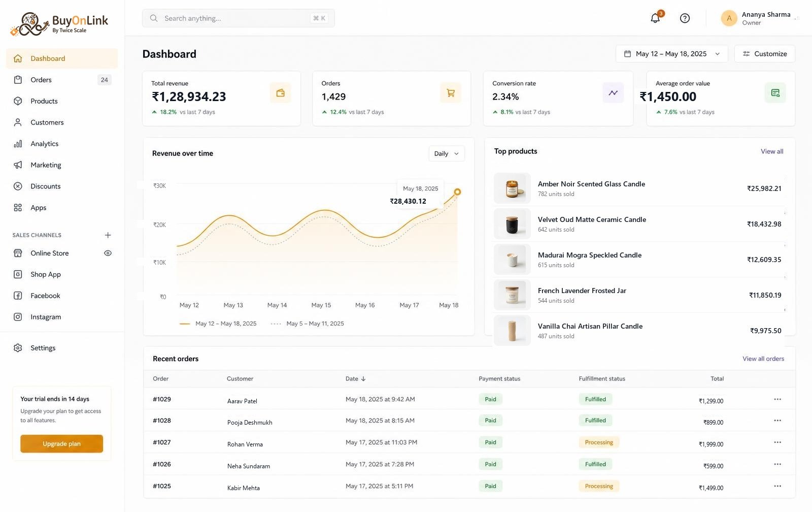Click the Average order value receipt icon
This screenshot has width=812, height=512.
click(x=775, y=93)
